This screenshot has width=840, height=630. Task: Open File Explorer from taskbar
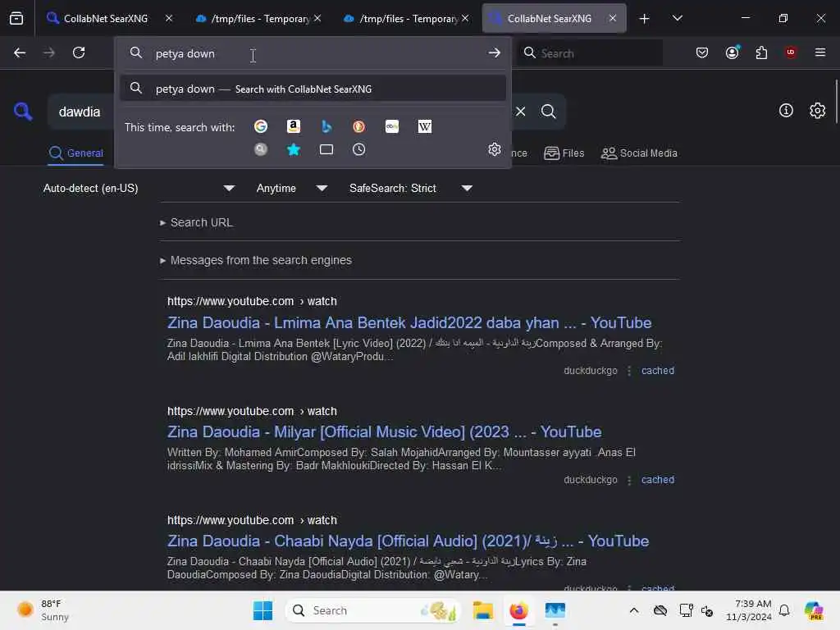(x=482, y=610)
